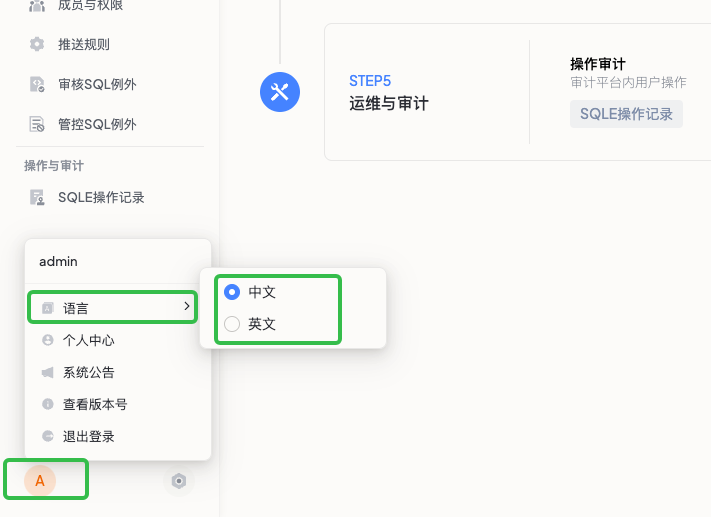Open 推送规则 in the sidebar
Image resolution: width=711 pixels, height=517 pixels.
point(84,44)
